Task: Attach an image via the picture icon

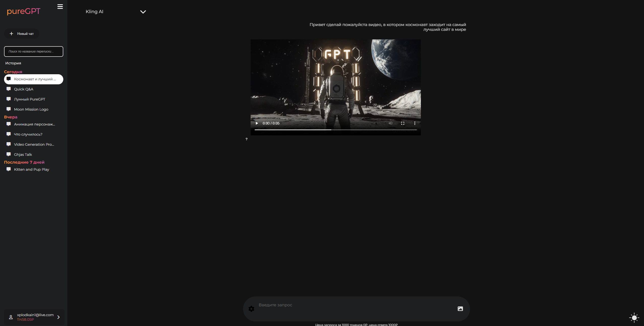Action: click(x=460, y=309)
